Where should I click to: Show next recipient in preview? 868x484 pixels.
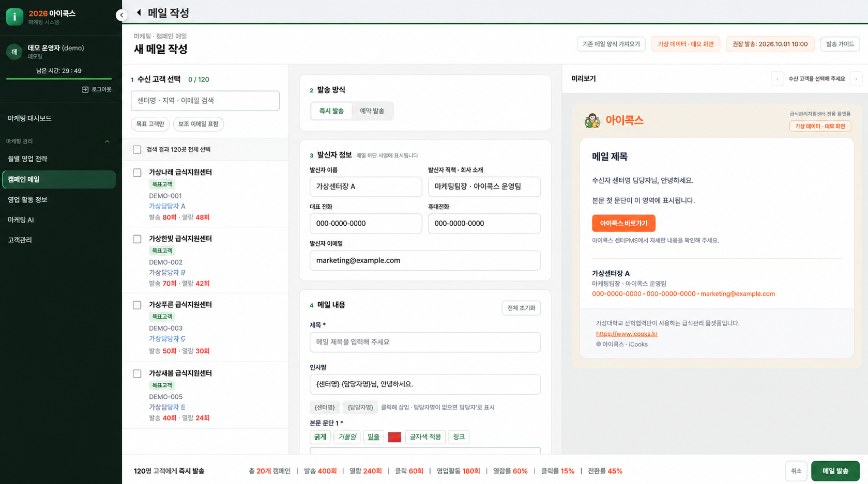coord(856,79)
